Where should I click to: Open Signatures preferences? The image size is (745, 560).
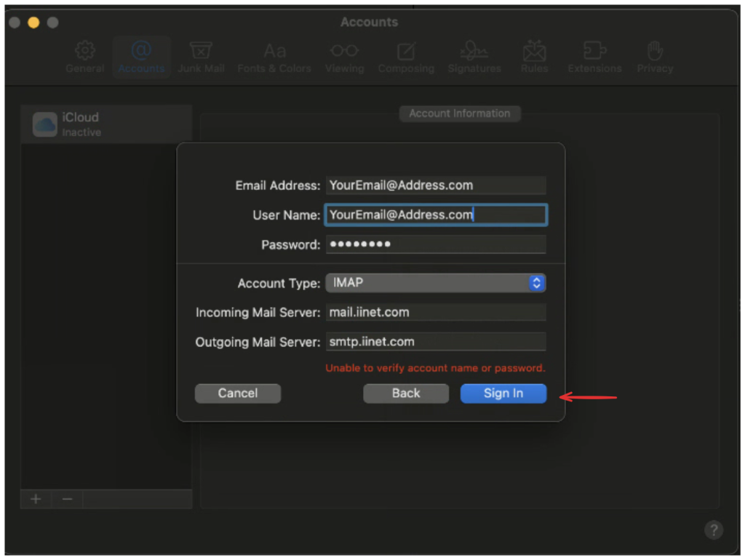point(474,57)
